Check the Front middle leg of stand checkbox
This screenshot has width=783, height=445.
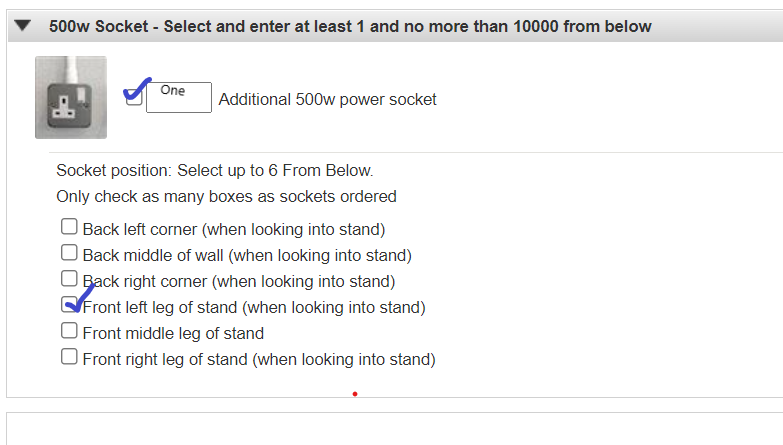(x=69, y=330)
